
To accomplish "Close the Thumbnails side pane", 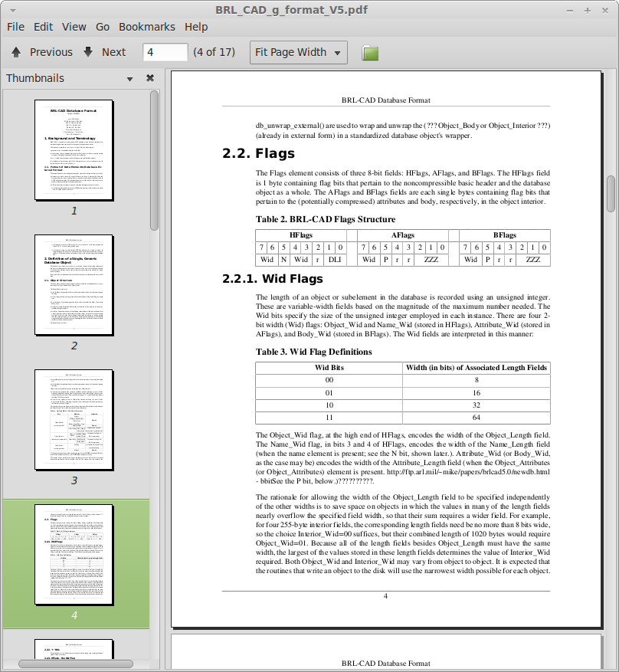I will [x=150, y=78].
